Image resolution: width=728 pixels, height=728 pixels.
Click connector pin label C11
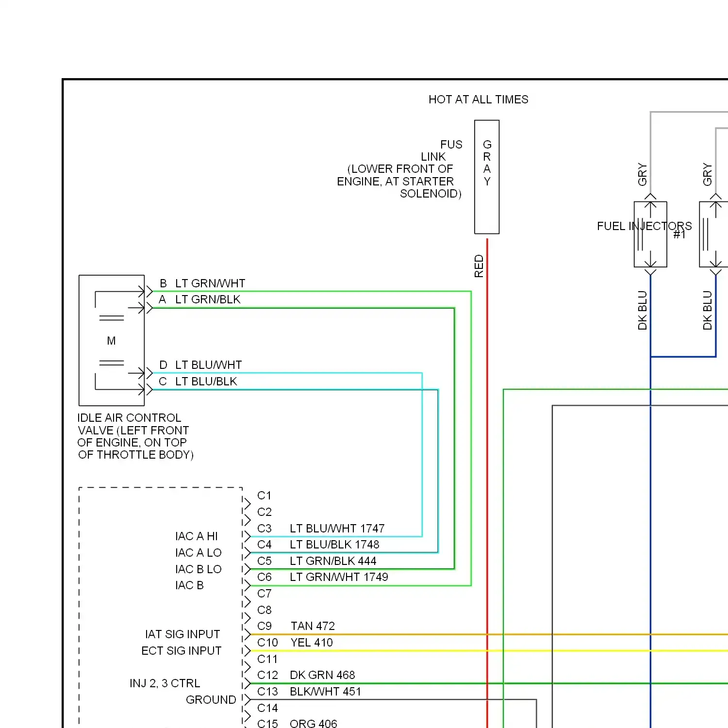(x=267, y=659)
